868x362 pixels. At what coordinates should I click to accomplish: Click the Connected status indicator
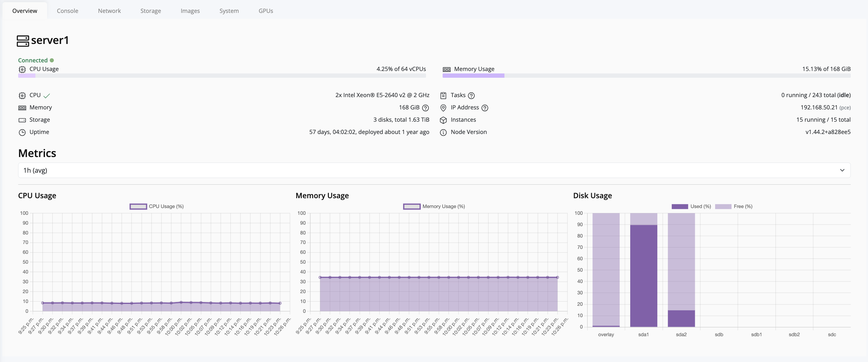click(x=35, y=60)
